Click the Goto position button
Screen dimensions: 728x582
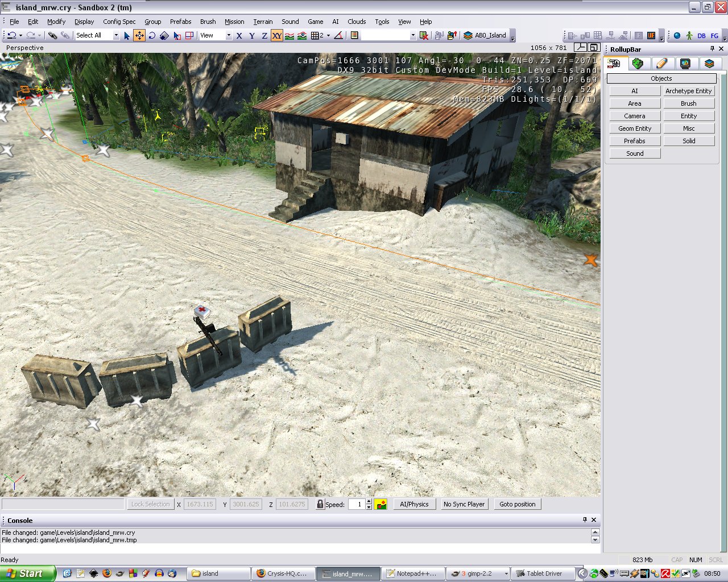[x=517, y=504]
